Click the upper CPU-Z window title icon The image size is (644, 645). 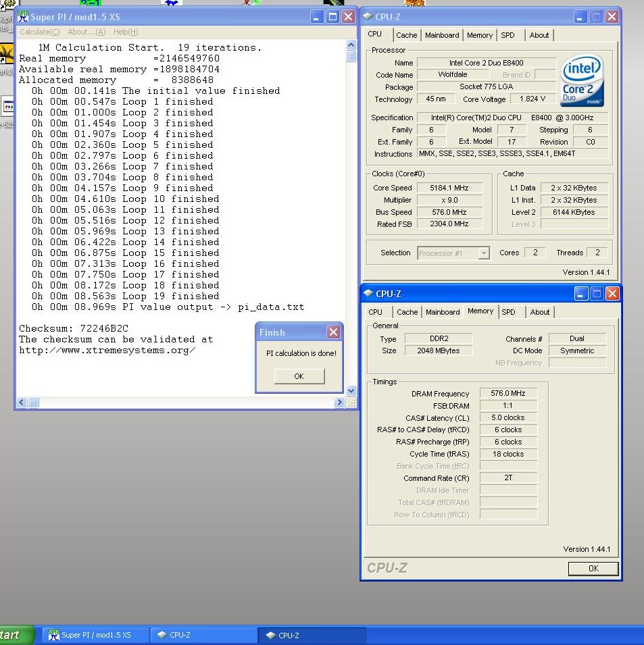[368, 17]
